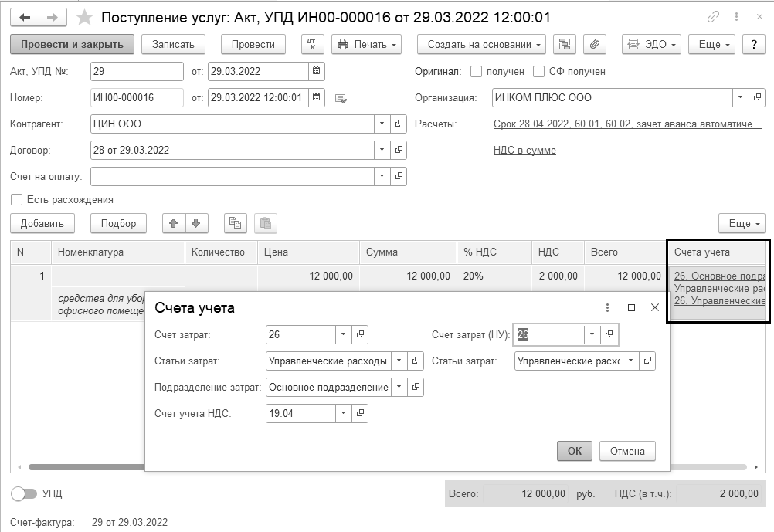Open the Создать на основании menu
Viewport: 774px width, 532px height.
pyautogui.click(x=481, y=45)
